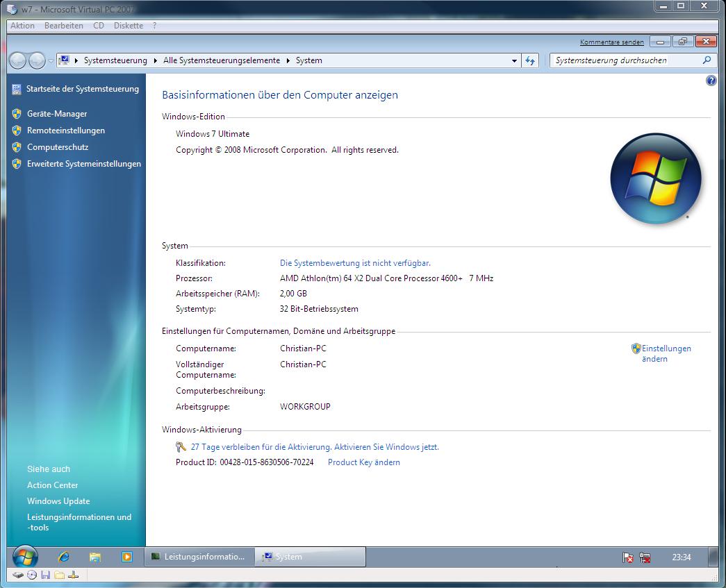
Task: Open Action Center link in sidebar
Action: coord(52,485)
